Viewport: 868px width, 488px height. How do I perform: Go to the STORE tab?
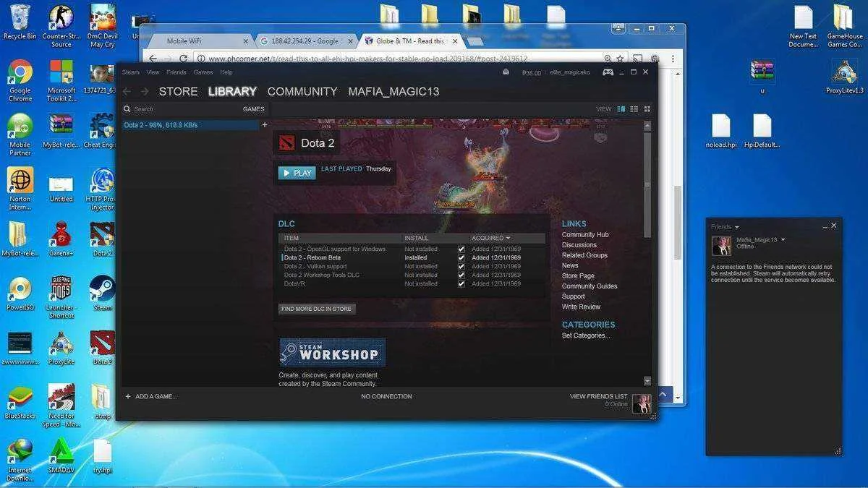(x=179, y=91)
